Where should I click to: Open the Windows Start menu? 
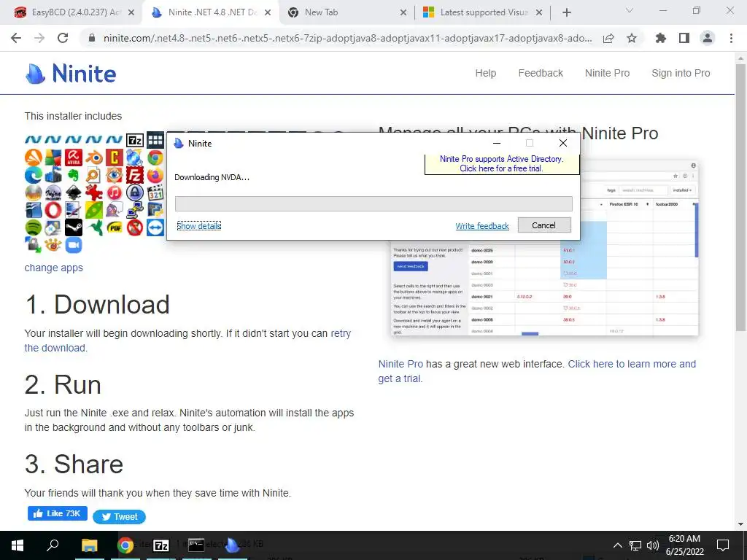click(18, 545)
